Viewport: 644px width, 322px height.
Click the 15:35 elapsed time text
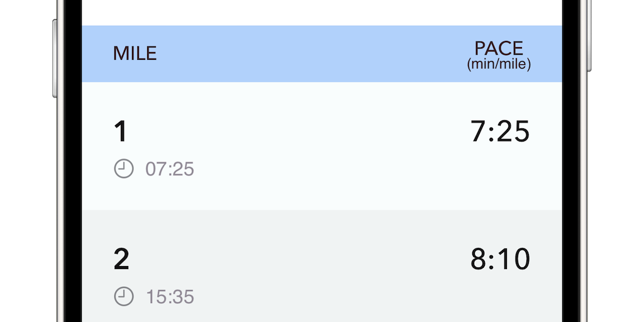point(169,297)
